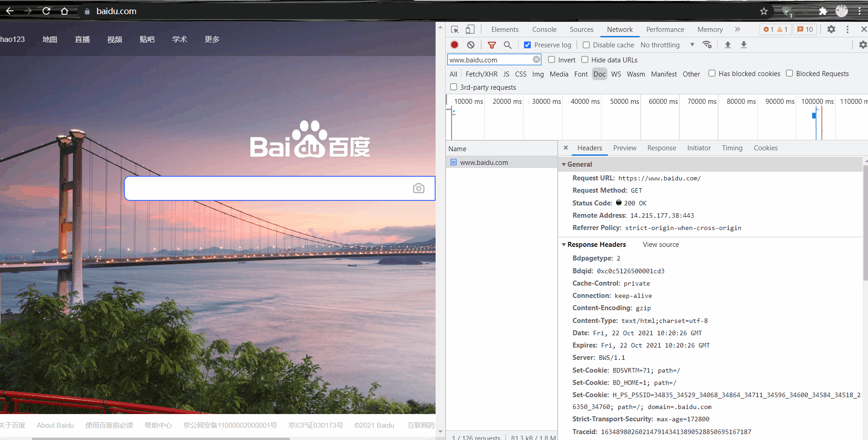Open the Extensions puzzle icon

point(823,11)
